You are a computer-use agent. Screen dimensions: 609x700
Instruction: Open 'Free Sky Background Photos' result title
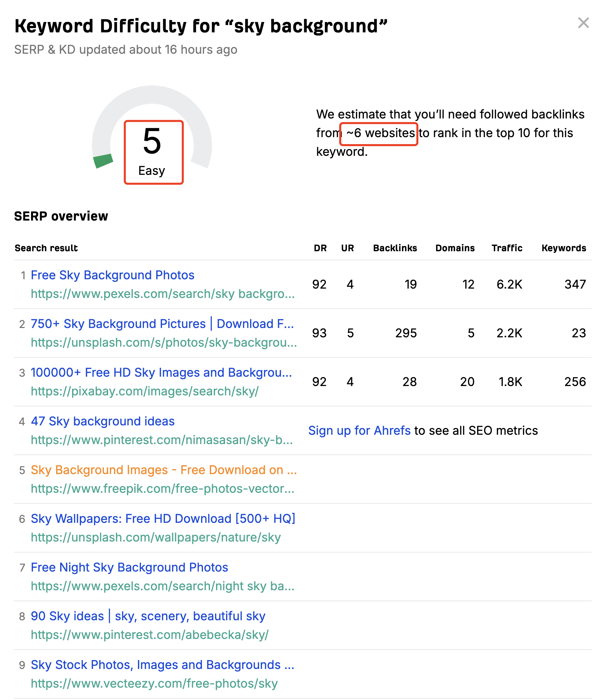tap(113, 275)
